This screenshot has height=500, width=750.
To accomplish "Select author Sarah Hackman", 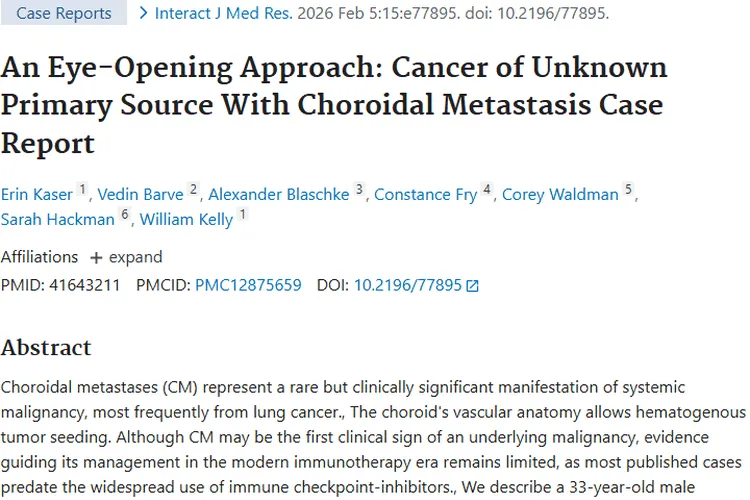I will click(x=58, y=219).
